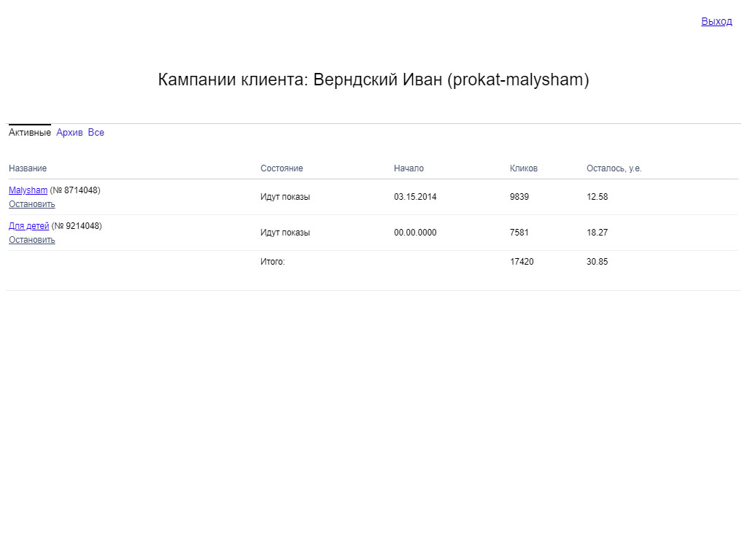Screen dimensions: 747x560
Task: Click the Выход logout link
Action: point(716,21)
